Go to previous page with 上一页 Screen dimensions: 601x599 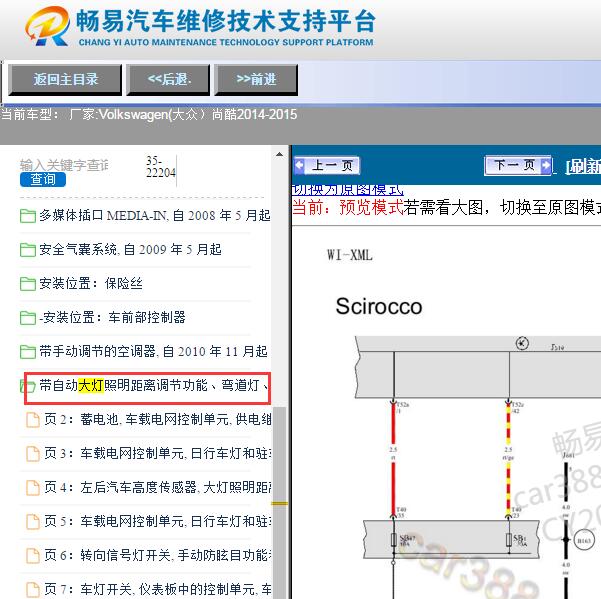327,166
